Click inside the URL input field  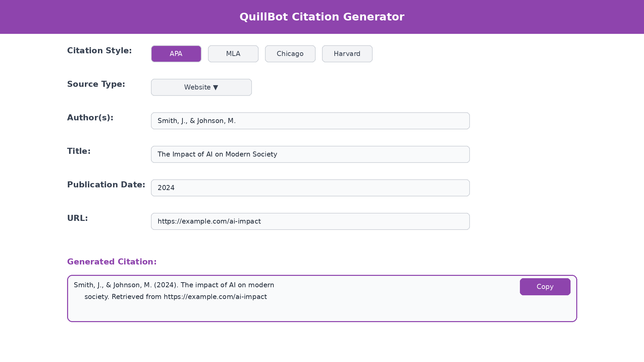coord(310,221)
